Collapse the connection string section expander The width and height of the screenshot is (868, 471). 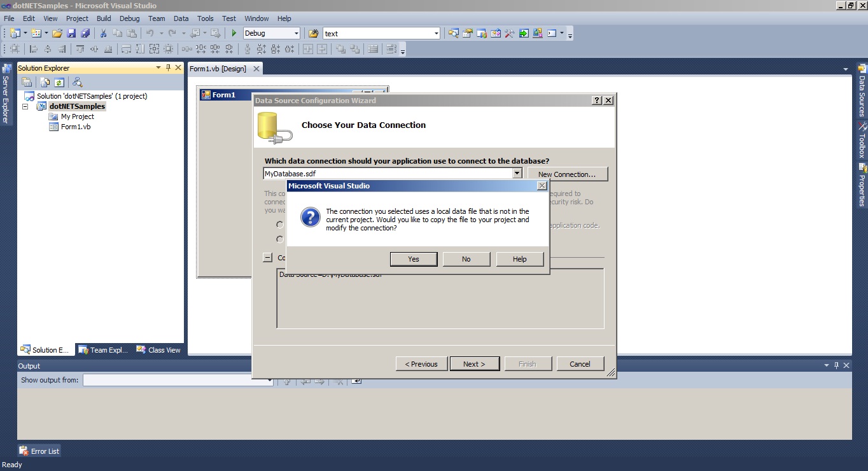click(267, 258)
